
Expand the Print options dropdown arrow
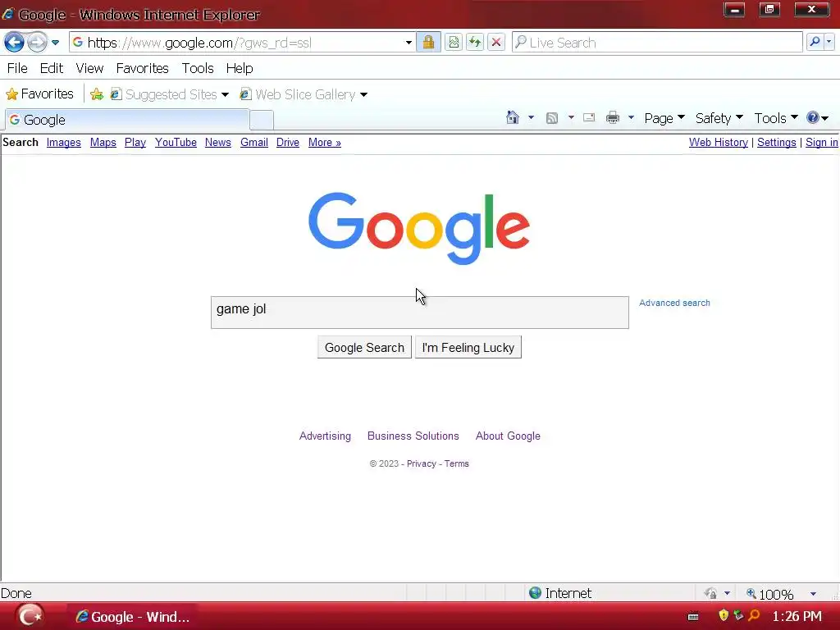[631, 117]
